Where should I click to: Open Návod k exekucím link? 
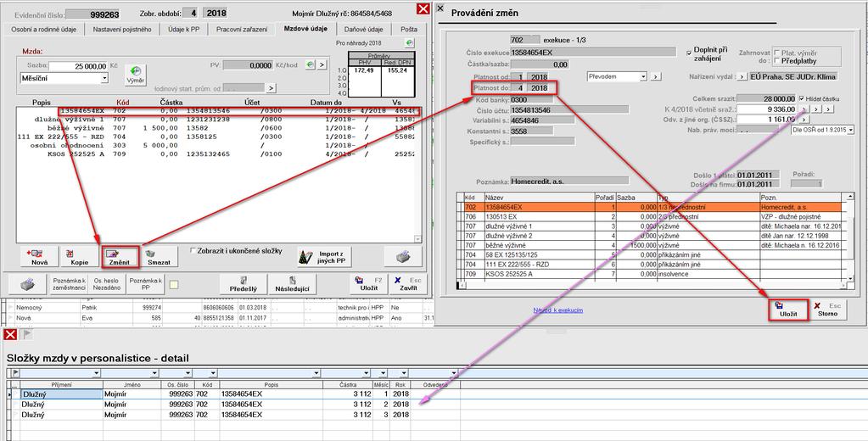pyautogui.click(x=557, y=310)
